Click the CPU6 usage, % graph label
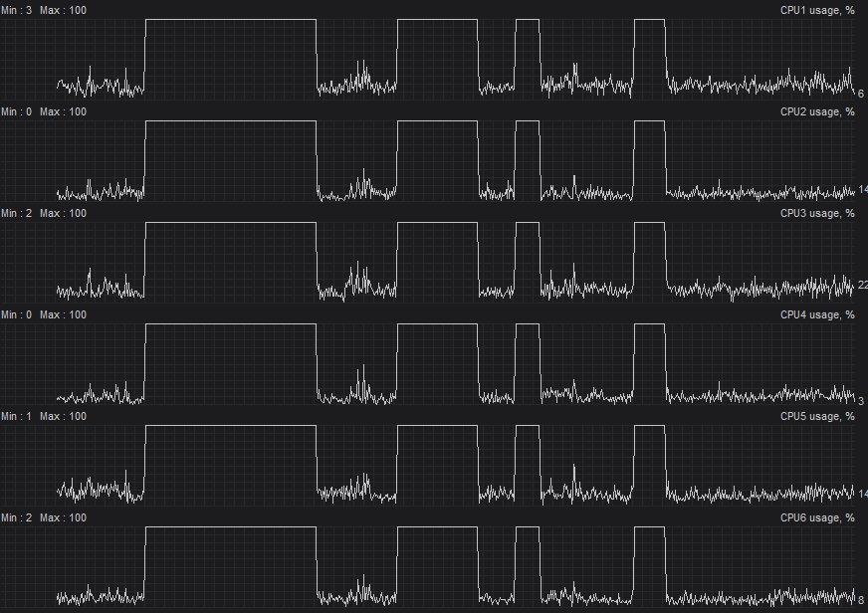868x613 pixels. (817, 517)
